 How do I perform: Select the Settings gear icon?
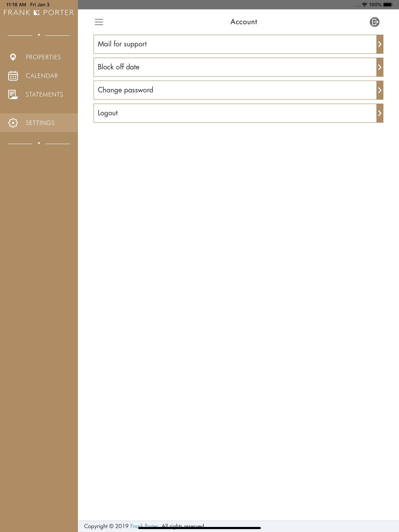[13, 123]
